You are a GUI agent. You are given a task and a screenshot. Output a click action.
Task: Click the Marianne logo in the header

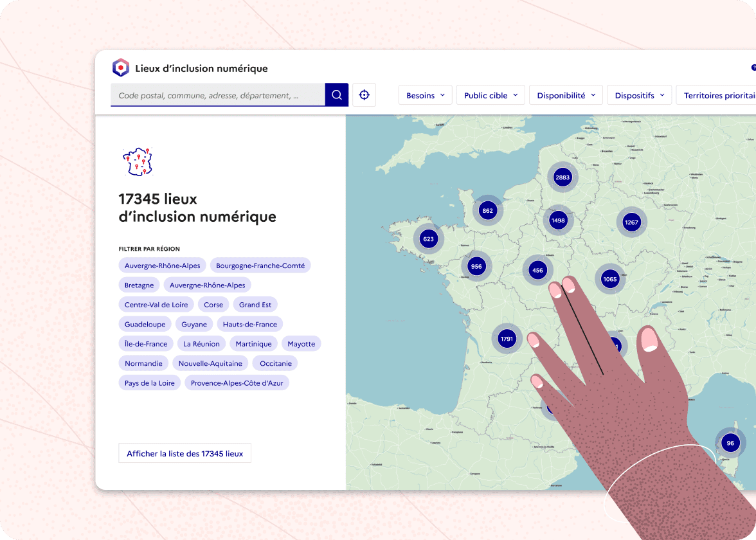(121, 67)
